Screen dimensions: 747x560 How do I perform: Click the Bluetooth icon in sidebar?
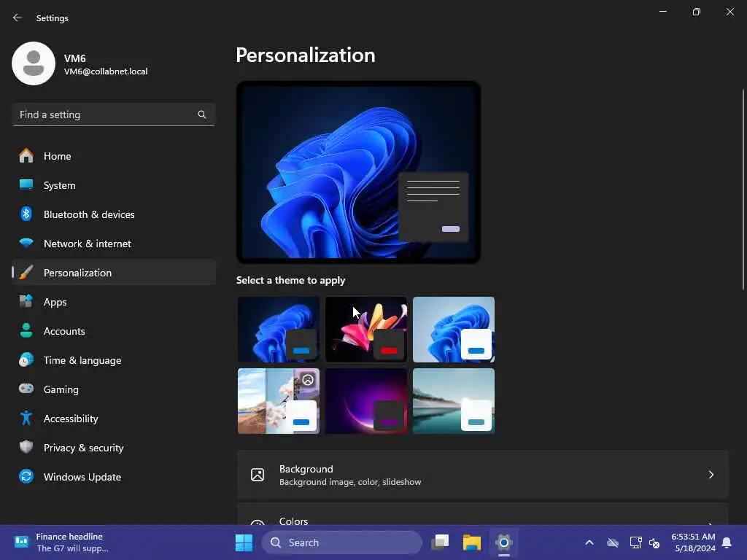pos(26,214)
